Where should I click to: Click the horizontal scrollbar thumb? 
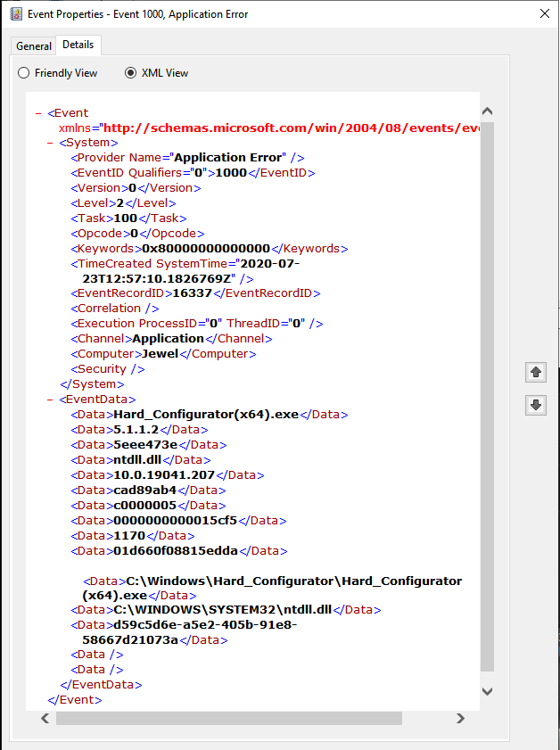point(229,718)
